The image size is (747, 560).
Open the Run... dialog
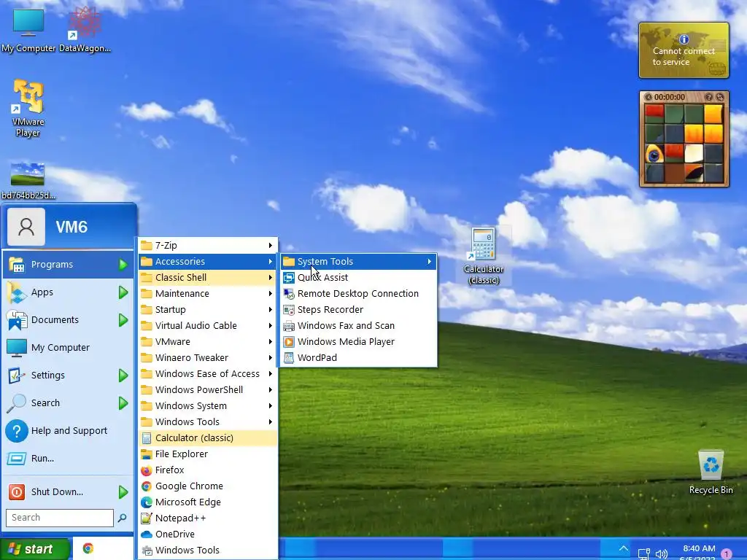68,458
